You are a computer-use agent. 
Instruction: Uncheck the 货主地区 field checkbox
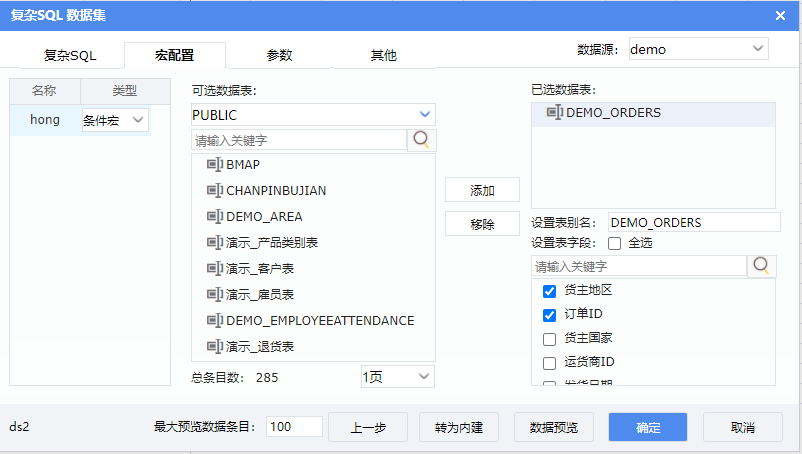click(549, 291)
